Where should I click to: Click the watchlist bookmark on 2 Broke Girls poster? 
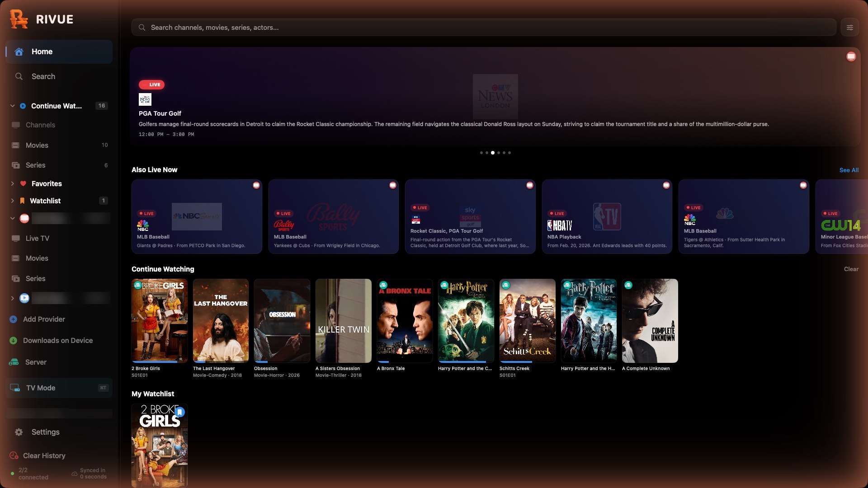point(180,412)
